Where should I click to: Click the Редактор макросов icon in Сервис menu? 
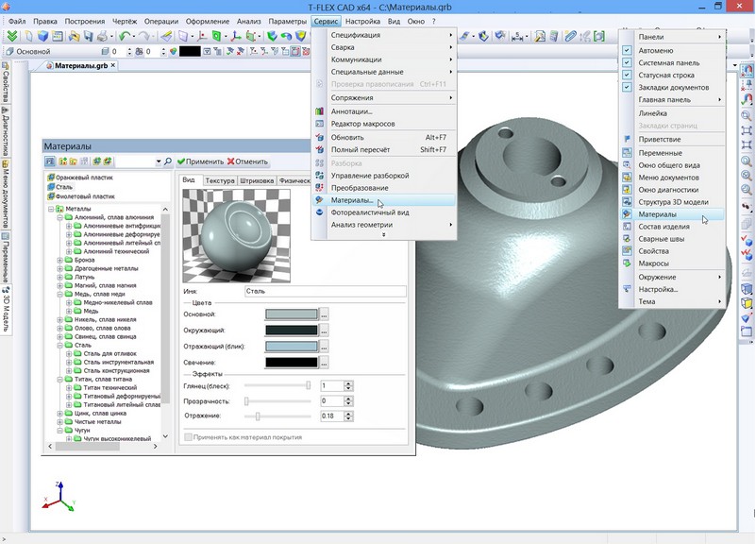320,124
